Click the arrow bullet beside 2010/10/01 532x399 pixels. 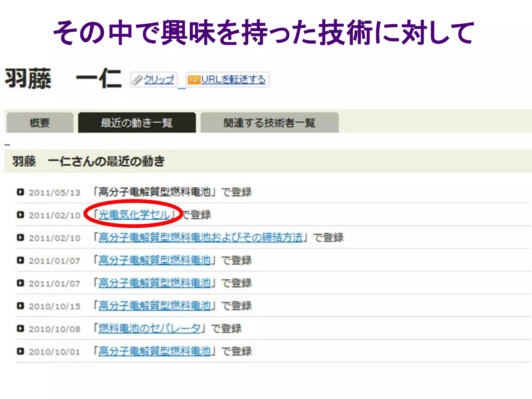(x=21, y=351)
